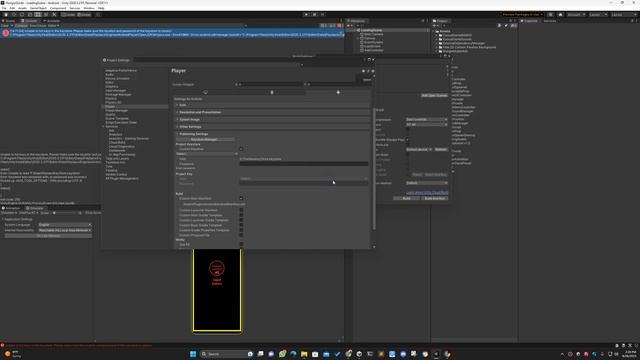Viewport: 640px width, 360px height.
Task: Expand the Splash Image section
Action: [x=272, y=120]
